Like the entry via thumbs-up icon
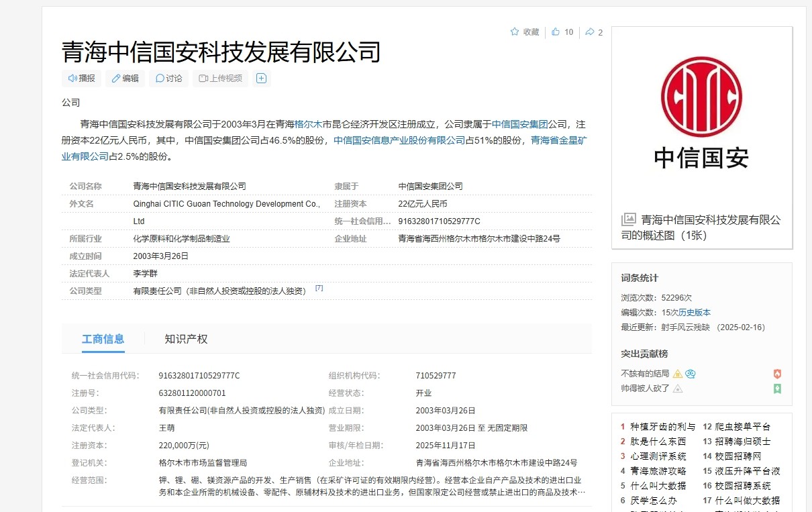This screenshot has width=812, height=512. tap(556, 32)
